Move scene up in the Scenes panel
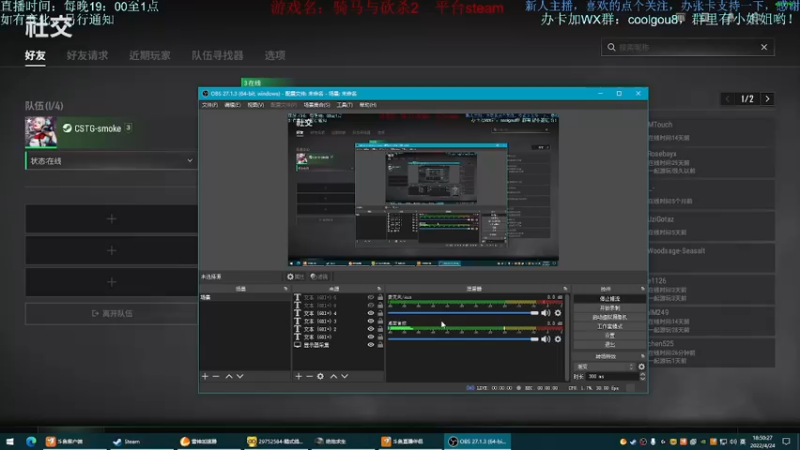Screen dimensions: 800x450 pyautogui.click(x=229, y=377)
